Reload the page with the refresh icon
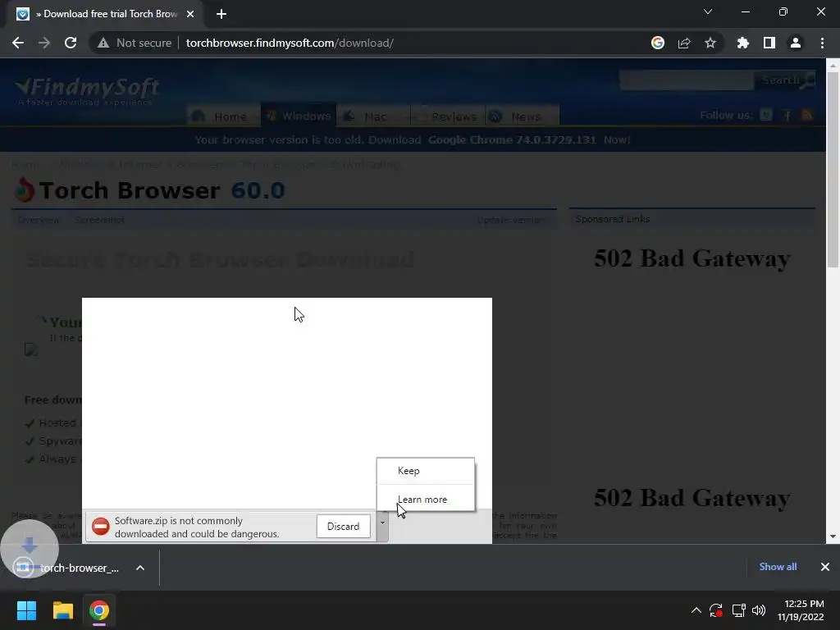Viewport: 840px width, 630px height. coord(71,43)
